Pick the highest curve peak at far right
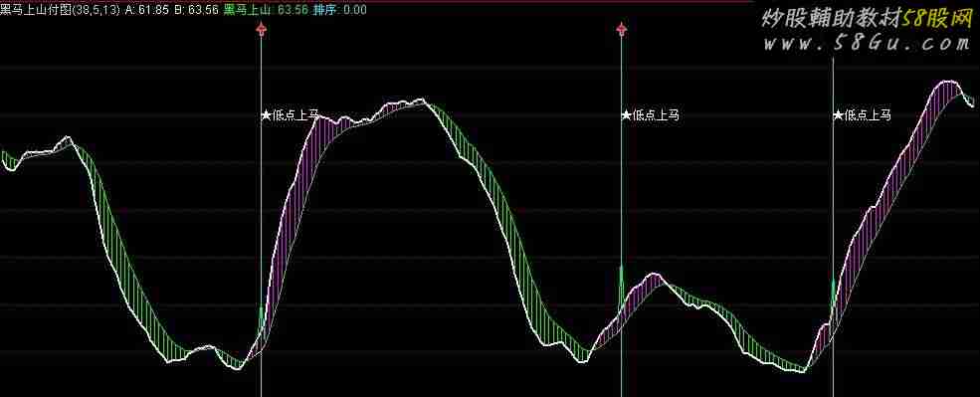This screenshot has width=980, height=397. click(949, 82)
